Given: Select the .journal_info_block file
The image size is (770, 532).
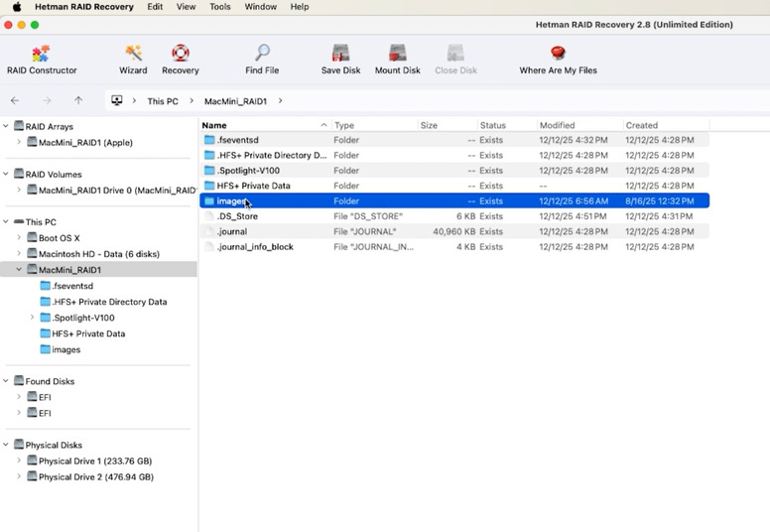Looking at the screenshot, I should 454,246.
